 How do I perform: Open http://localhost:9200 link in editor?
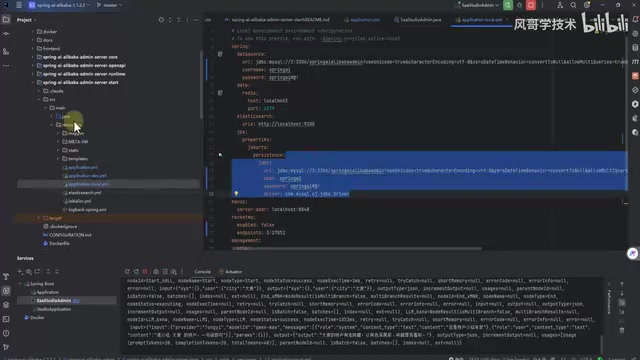pos(286,124)
